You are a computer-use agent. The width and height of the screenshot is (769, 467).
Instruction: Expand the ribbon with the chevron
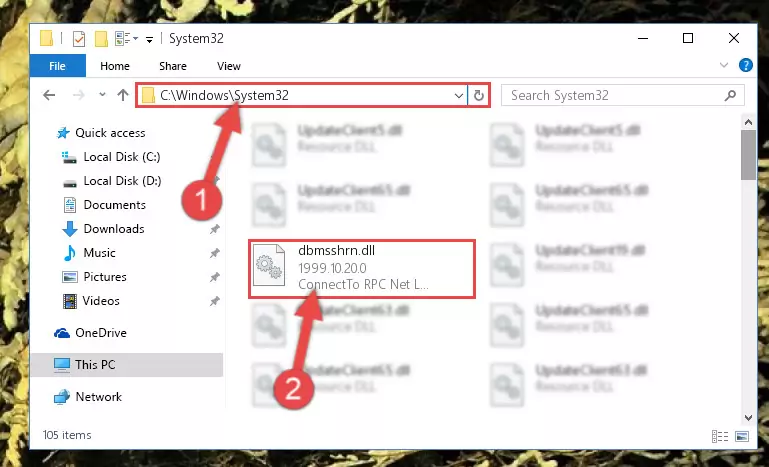tap(724, 65)
